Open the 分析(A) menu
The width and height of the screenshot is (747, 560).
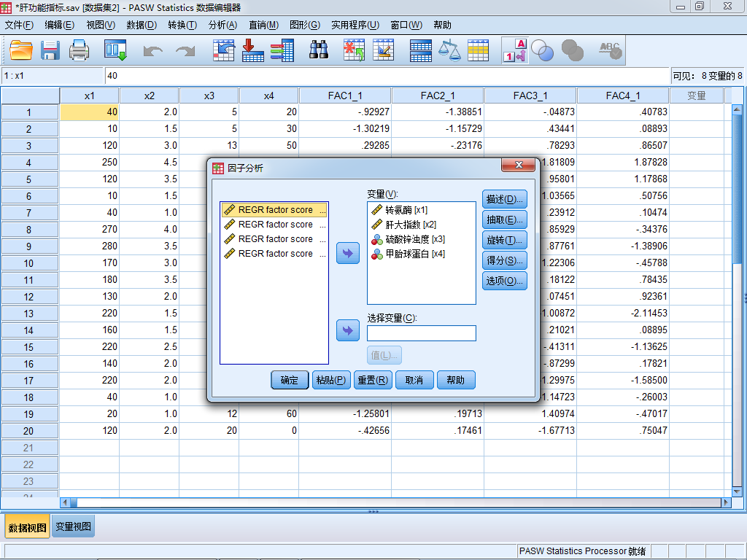click(x=222, y=26)
